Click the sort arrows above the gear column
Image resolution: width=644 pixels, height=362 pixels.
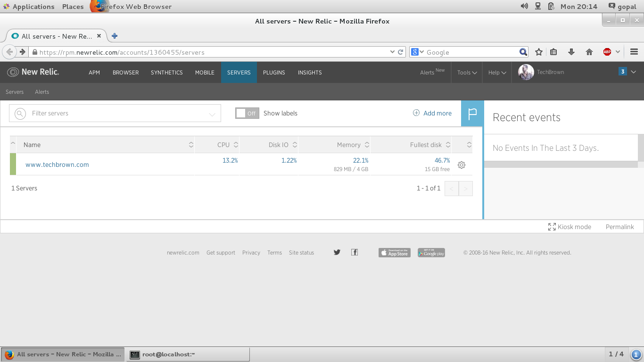(469, 145)
